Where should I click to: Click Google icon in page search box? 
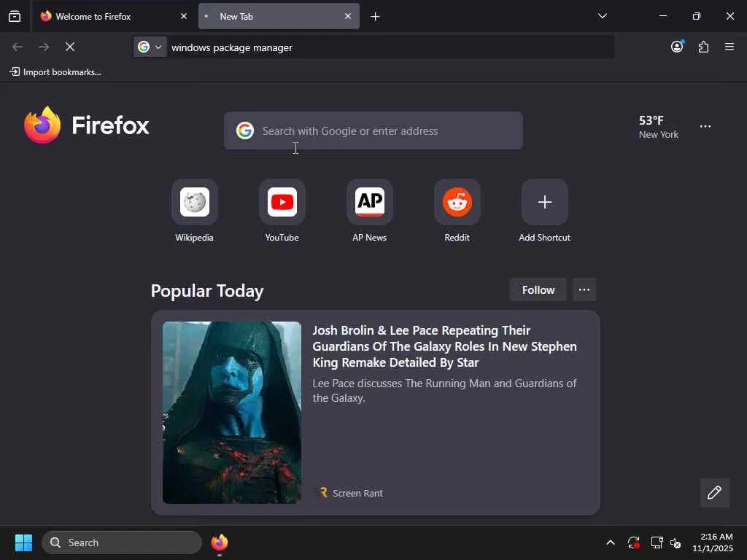[245, 131]
